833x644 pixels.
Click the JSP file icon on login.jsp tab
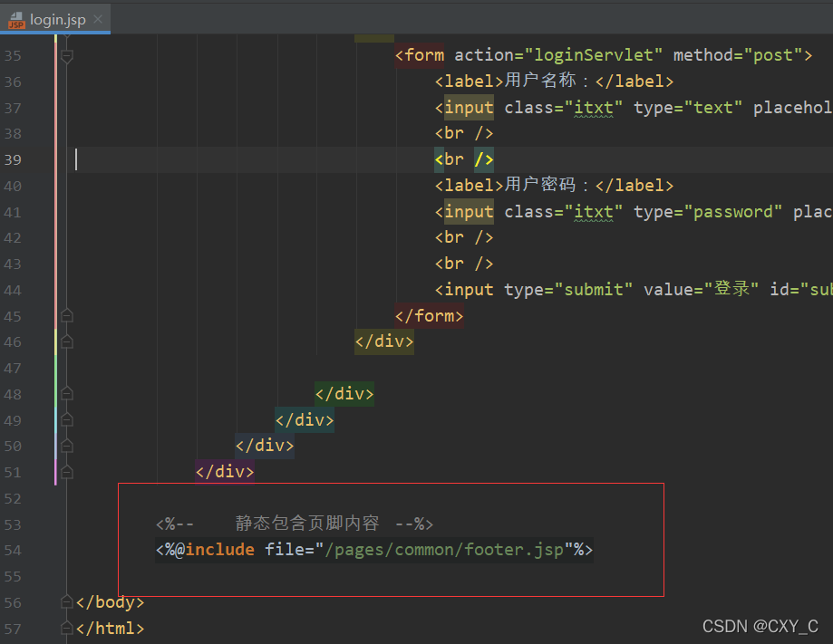pos(16,20)
